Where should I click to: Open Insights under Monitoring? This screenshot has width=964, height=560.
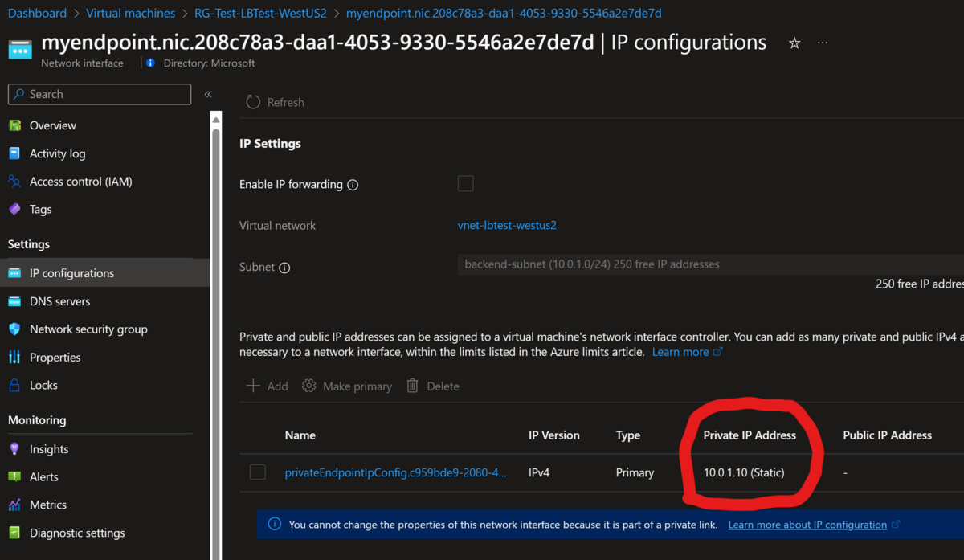pyautogui.click(x=49, y=449)
